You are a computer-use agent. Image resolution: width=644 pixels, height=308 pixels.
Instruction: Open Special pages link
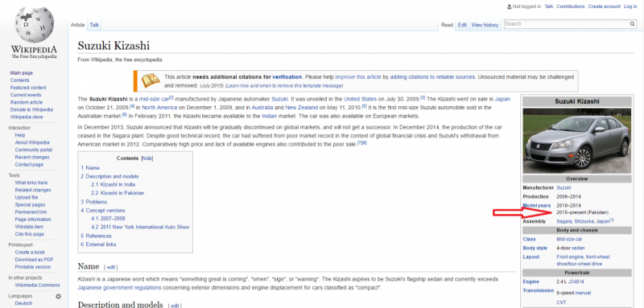31,205
